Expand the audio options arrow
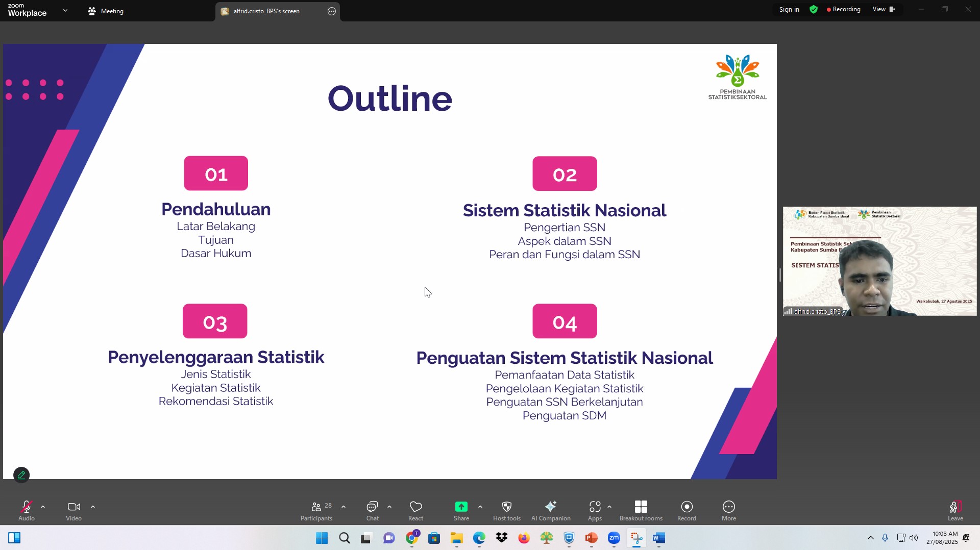Screen dimensions: 980x550 pyautogui.click(x=43, y=507)
